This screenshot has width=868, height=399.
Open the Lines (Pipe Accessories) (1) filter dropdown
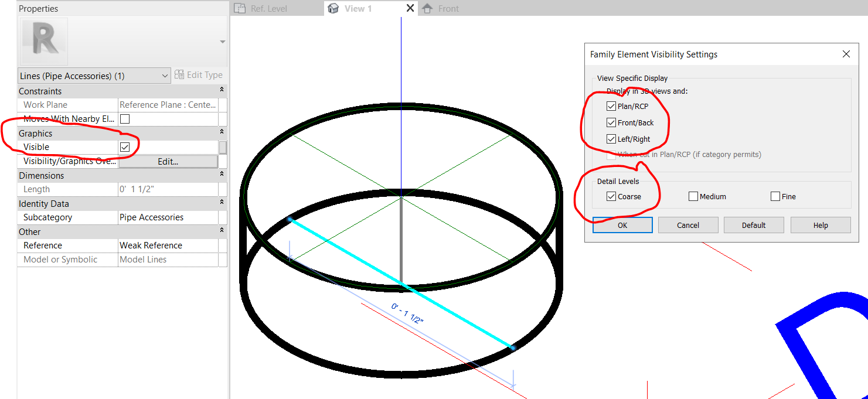94,76
